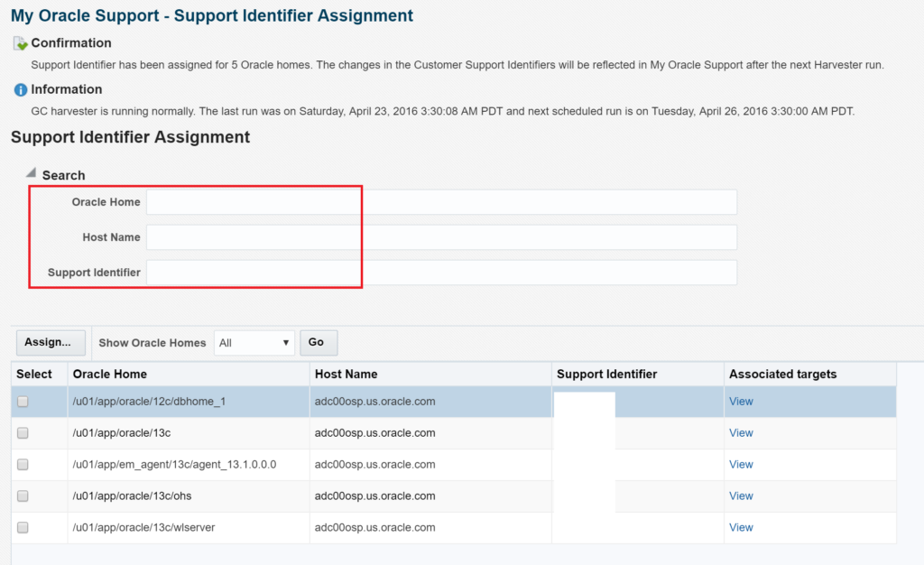The image size is (924, 565).
Task: Tick the checkbox for 13c/wlserver row
Action: (23, 528)
